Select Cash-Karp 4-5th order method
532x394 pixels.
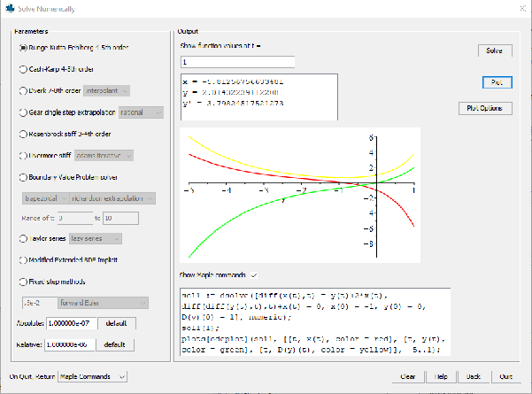[x=24, y=68]
